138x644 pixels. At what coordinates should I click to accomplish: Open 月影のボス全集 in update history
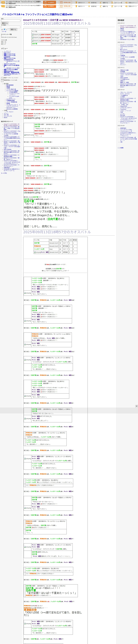tap(124, 70)
